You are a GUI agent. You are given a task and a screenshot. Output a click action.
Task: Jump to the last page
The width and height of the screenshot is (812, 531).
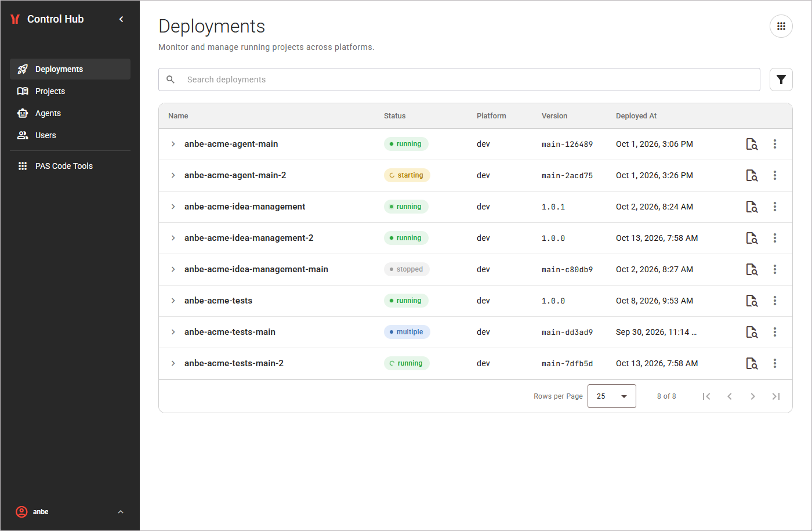pyautogui.click(x=776, y=396)
